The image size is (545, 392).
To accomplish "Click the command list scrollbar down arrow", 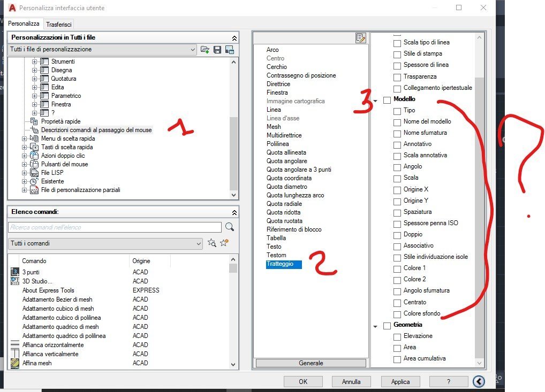I will pos(233,365).
